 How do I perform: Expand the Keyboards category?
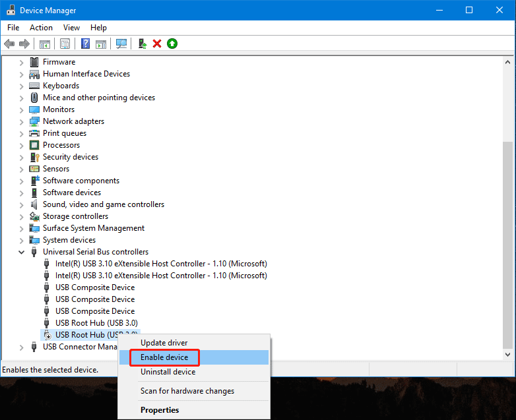21,86
